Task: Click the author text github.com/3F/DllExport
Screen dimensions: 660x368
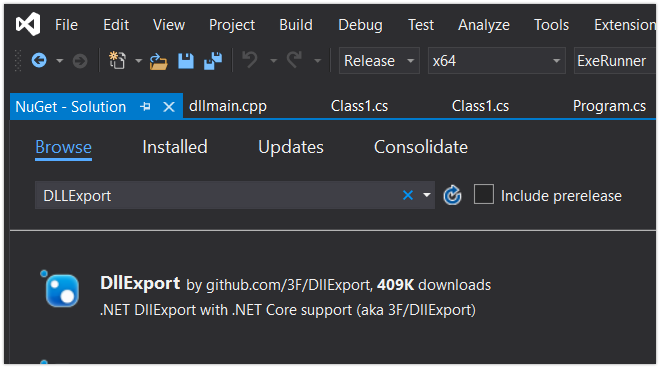Action: click(x=288, y=285)
